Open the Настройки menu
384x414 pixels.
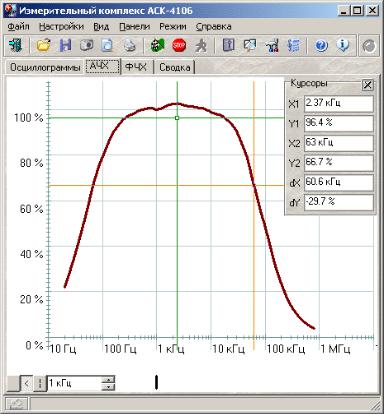pos(61,26)
